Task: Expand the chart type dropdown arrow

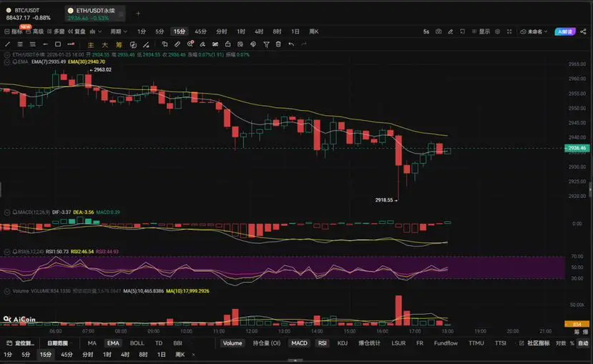Action: tap(100, 31)
